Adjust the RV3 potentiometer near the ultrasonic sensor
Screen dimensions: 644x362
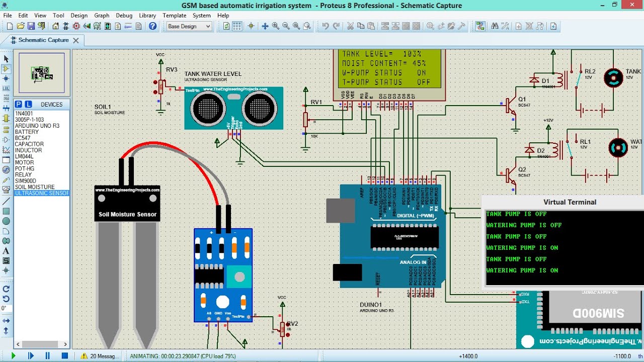161,86
